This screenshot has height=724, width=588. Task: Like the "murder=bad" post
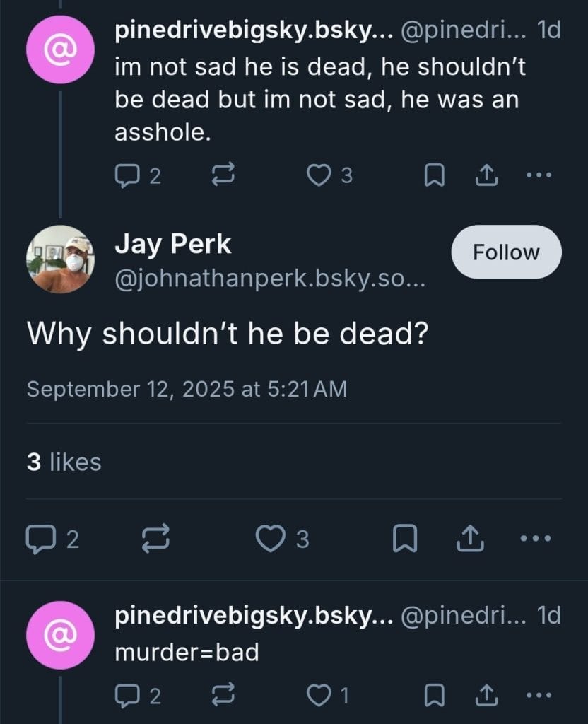pyautogui.click(x=318, y=696)
